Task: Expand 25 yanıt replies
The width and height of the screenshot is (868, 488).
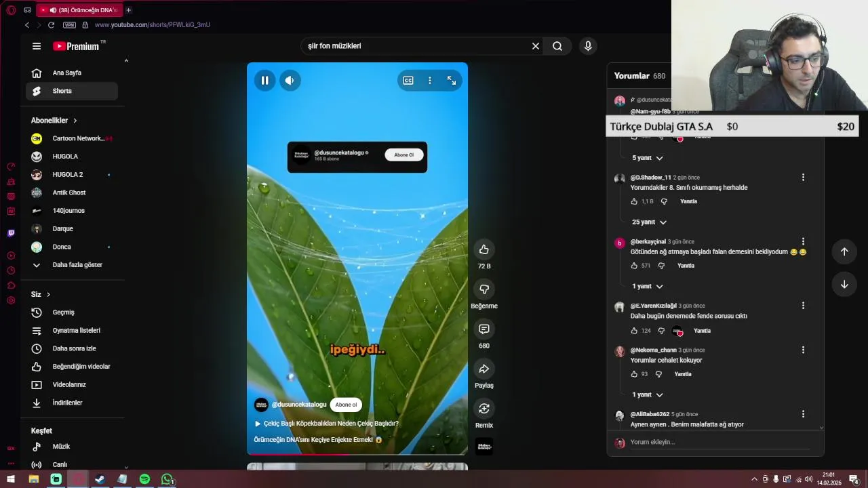Action: [x=650, y=222]
